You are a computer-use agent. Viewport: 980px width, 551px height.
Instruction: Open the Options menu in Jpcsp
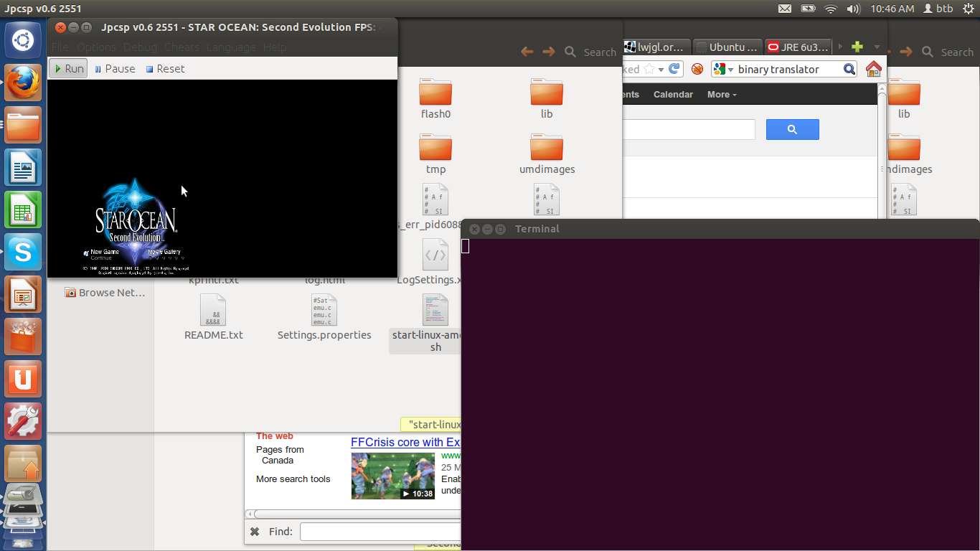(96, 47)
